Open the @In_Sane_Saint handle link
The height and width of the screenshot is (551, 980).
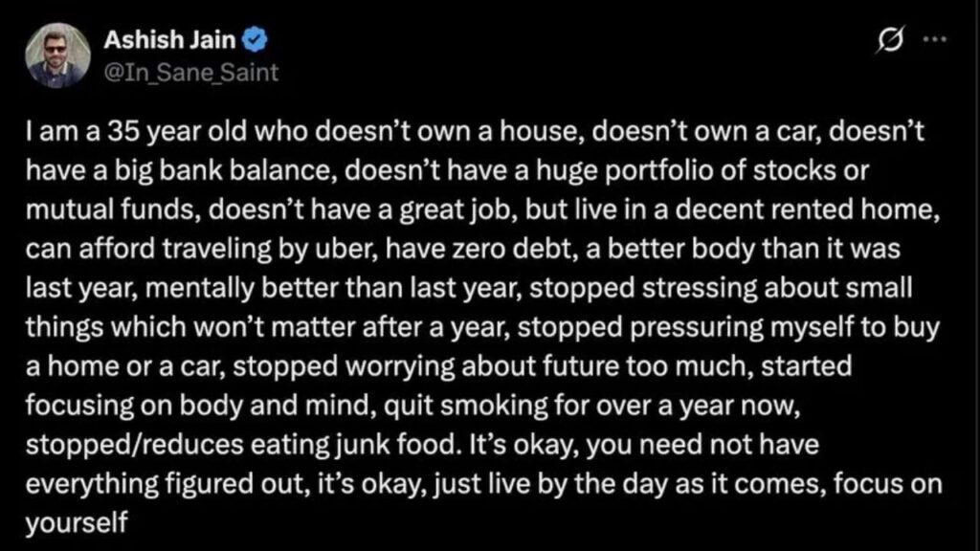(190, 73)
